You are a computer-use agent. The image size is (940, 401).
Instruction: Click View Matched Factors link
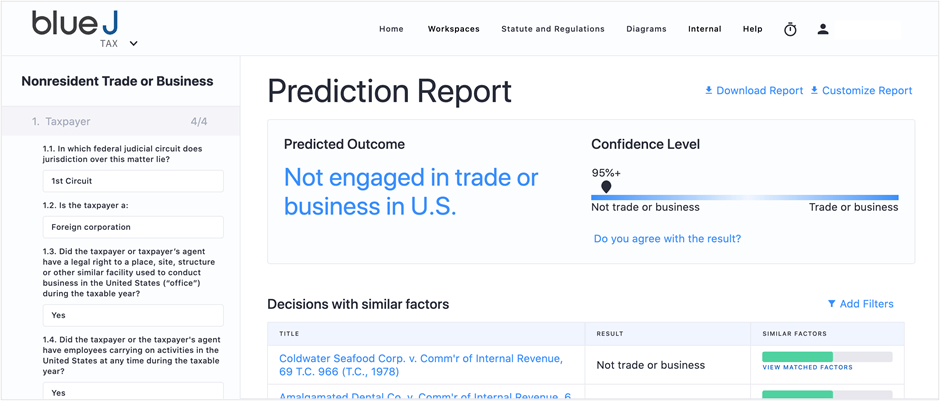[x=807, y=367]
